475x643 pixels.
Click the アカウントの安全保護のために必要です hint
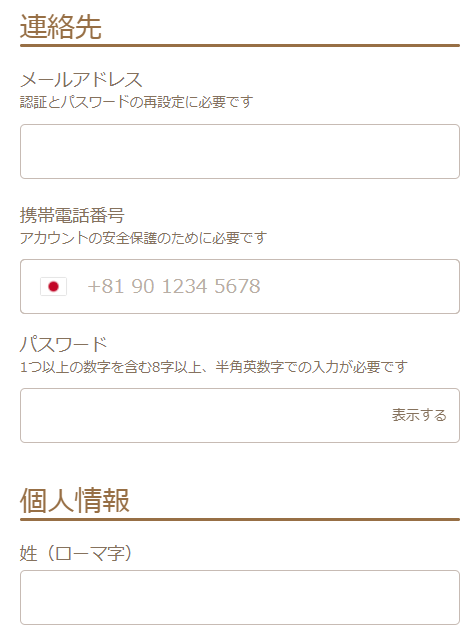[x=144, y=238]
